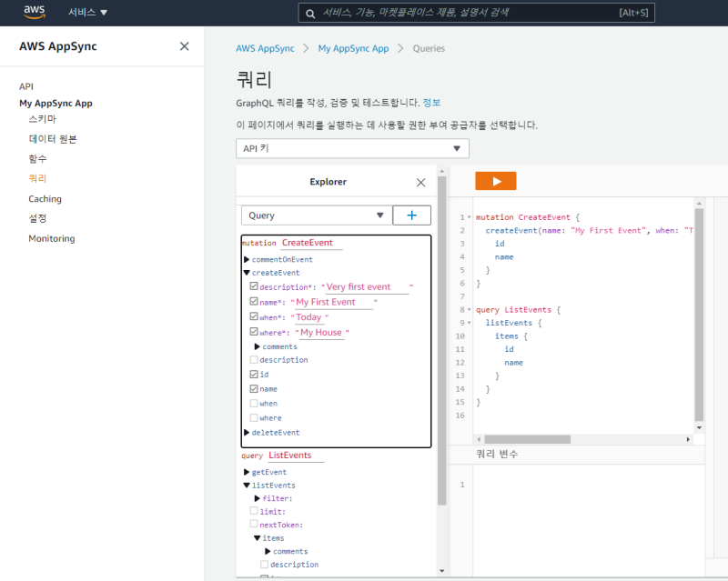Uncheck the name* argument checkbox
This screenshot has height=581, width=728.
click(x=254, y=301)
